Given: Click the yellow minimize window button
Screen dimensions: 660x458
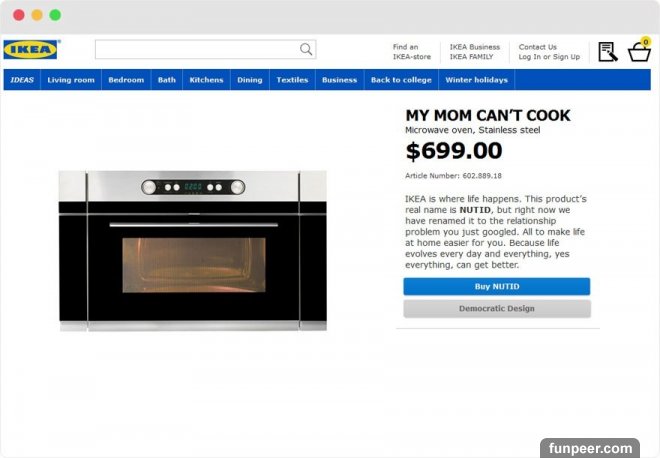Looking at the screenshot, I should click(37, 15).
